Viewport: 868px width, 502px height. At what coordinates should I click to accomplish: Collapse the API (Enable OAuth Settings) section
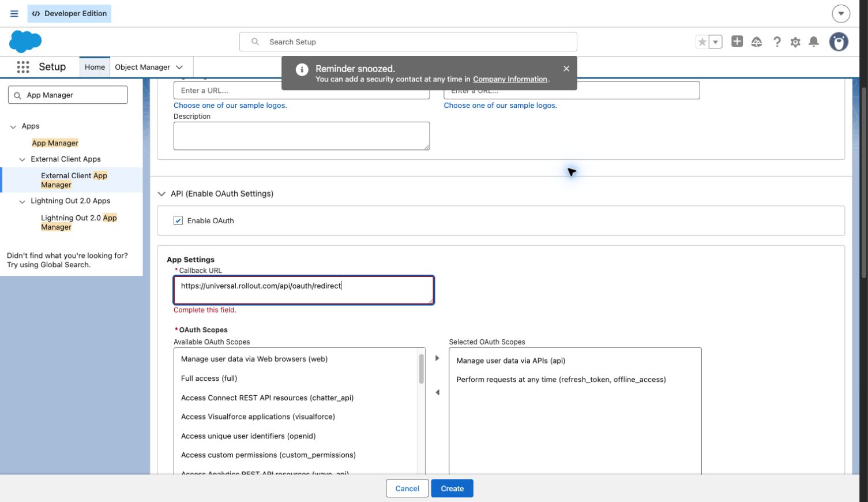point(161,194)
